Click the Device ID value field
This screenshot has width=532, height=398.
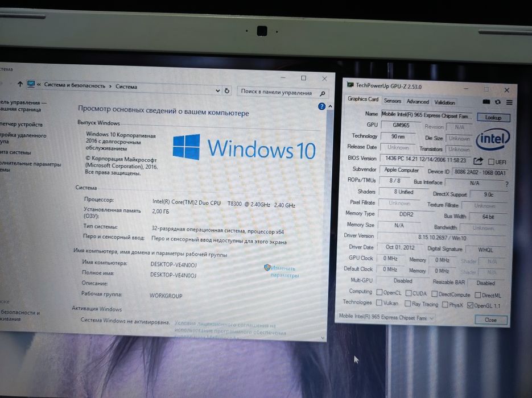480,172
